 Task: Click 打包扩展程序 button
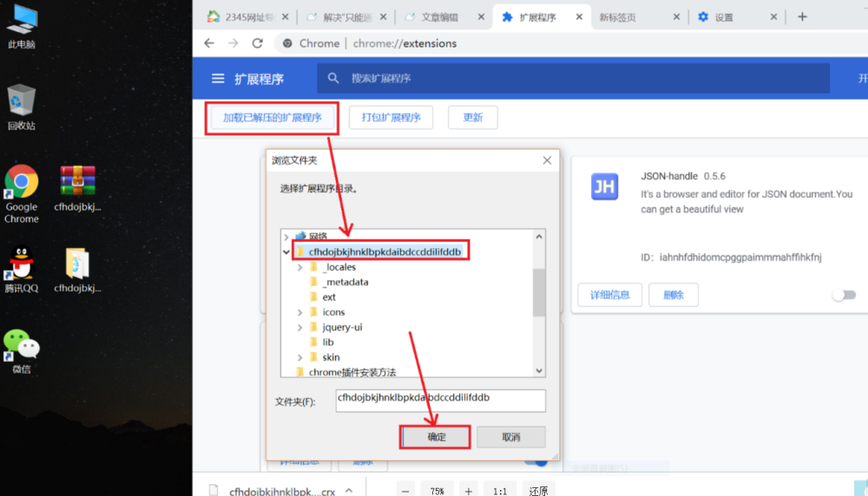click(391, 117)
